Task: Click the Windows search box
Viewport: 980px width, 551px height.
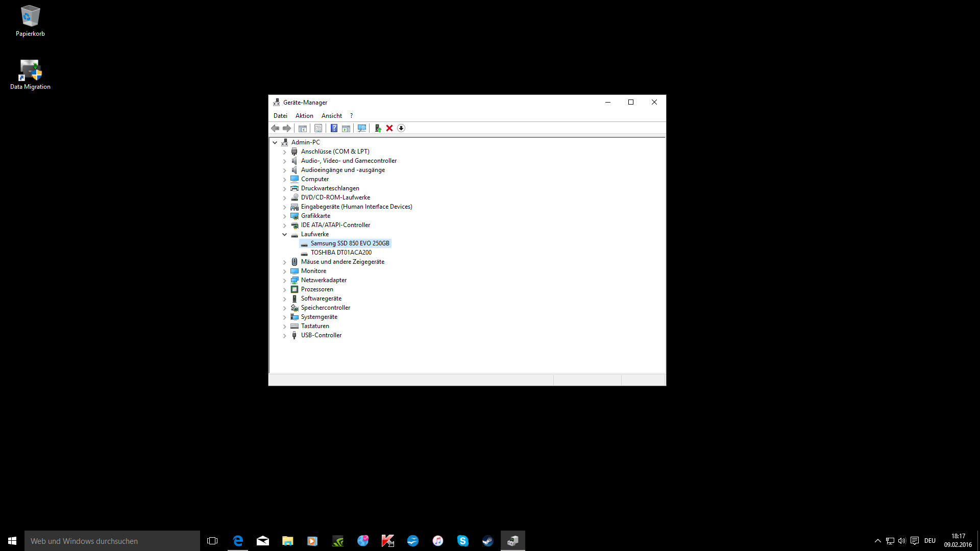Action: pos(112,541)
